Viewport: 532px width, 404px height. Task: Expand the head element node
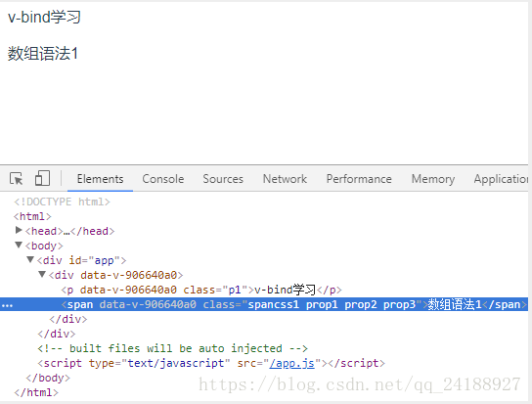click(19, 231)
